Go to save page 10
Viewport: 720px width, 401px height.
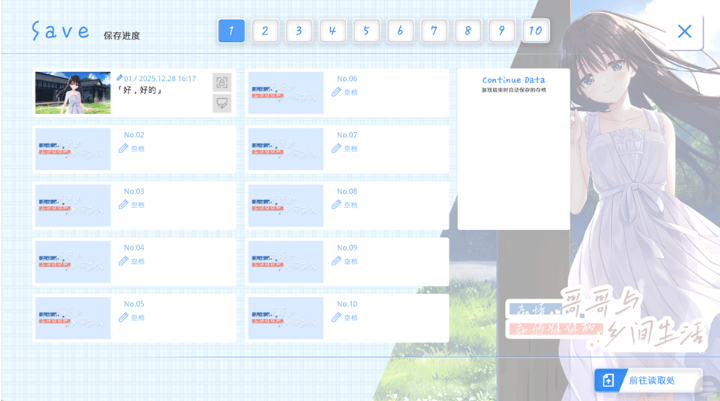[x=535, y=31]
